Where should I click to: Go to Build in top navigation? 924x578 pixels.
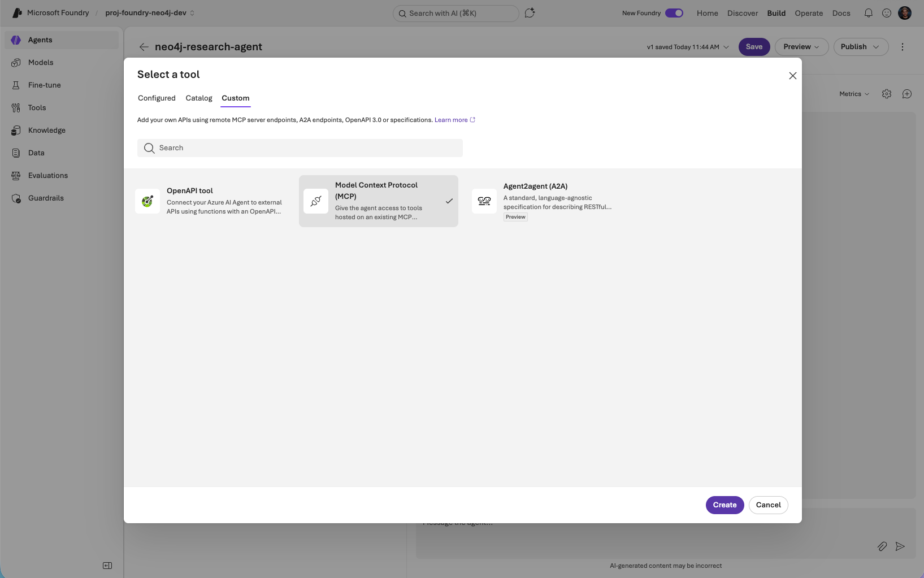pos(776,13)
